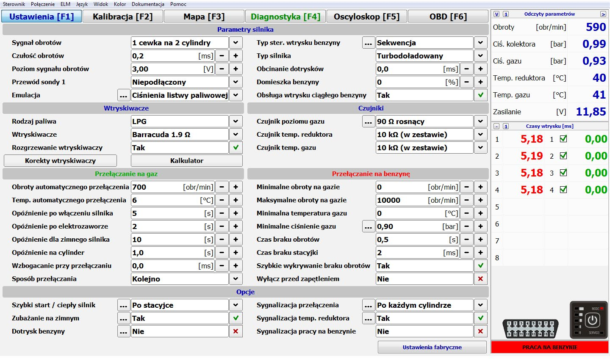
Task: Open Czujnik temp. gazu dropdown
Action: [x=480, y=148]
